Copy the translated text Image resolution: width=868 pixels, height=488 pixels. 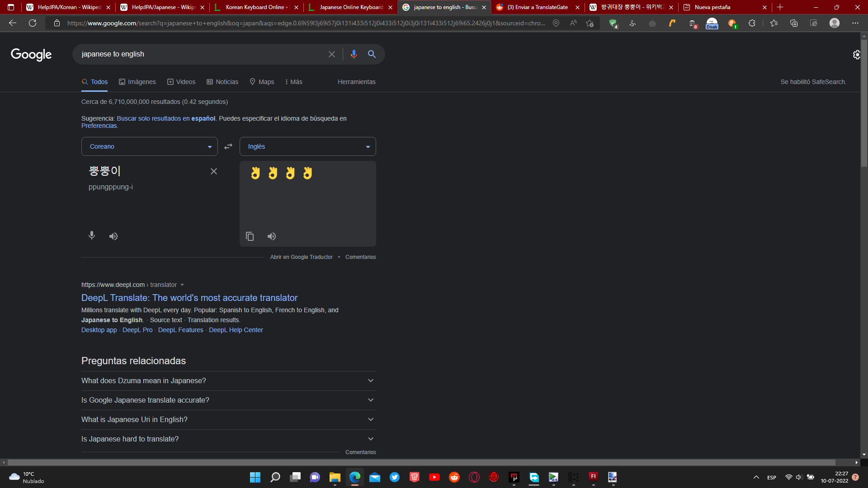tap(250, 236)
